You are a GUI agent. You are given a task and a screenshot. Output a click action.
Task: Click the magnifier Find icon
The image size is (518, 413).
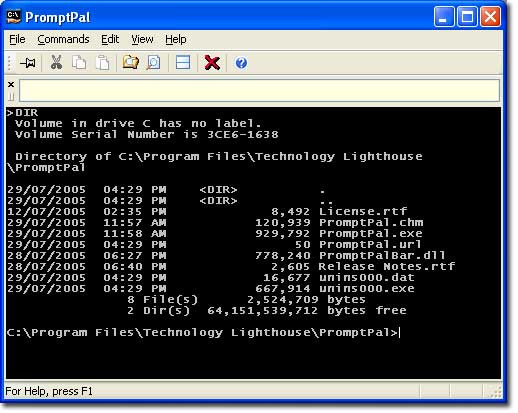[x=153, y=62]
